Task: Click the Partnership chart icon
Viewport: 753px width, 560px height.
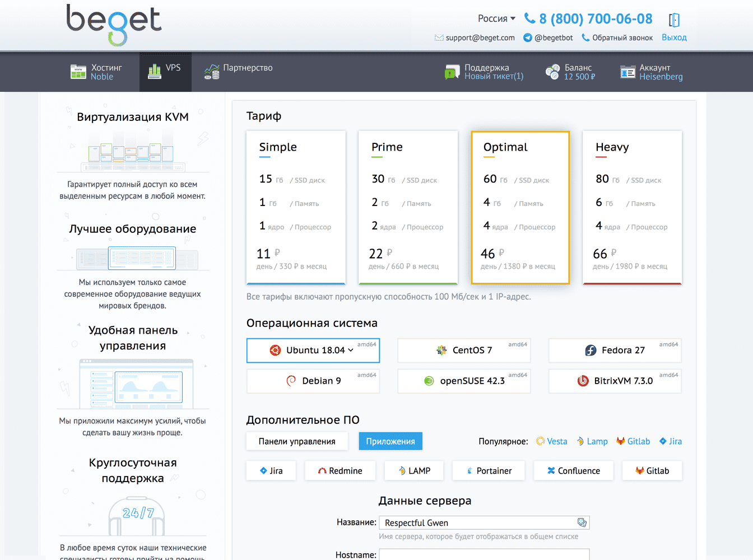Action: click(212, 72)
